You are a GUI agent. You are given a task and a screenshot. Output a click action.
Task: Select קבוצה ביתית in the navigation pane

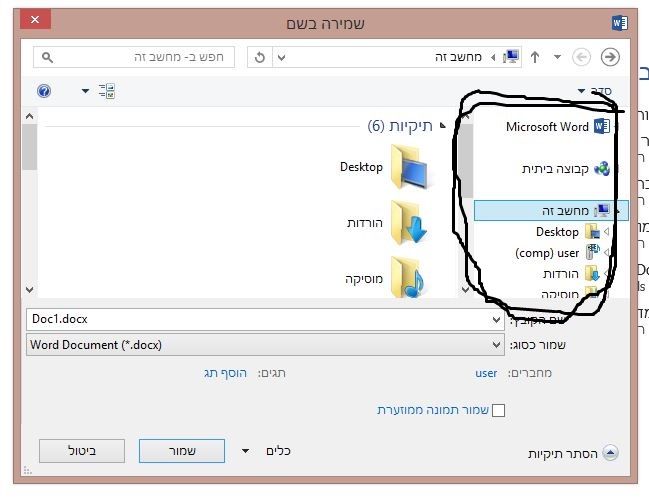pos(565,168)
